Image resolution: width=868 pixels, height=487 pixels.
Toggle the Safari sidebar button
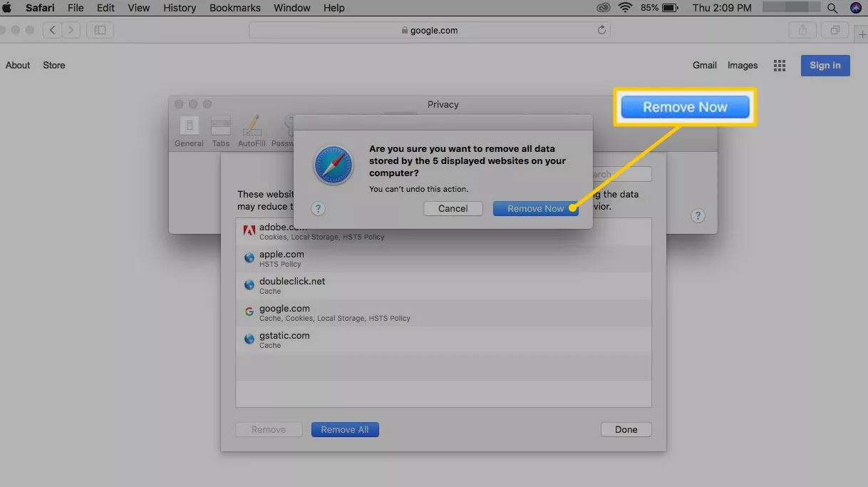[x=100, y=30]
